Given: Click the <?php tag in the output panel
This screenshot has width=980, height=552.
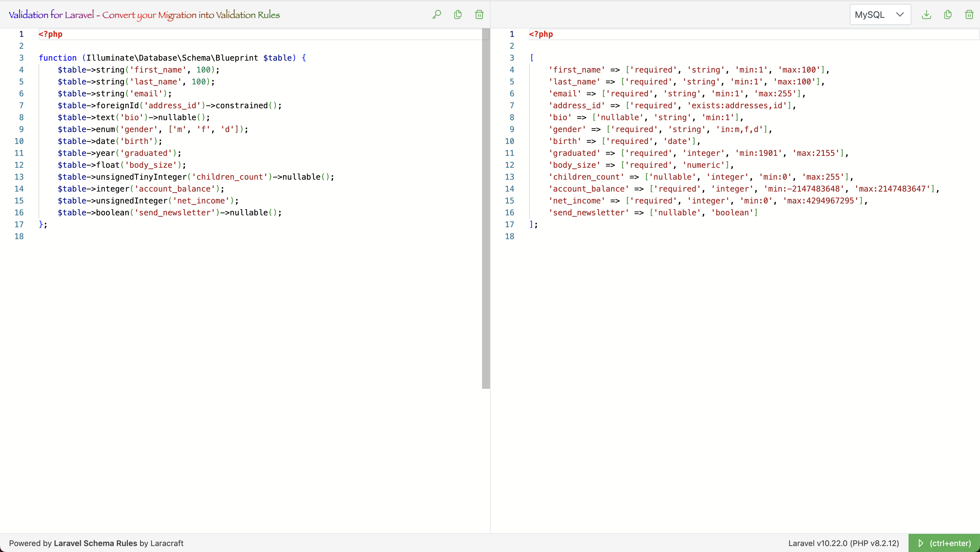Looking at the screenshot, I should pyautogui.click(x=541, y=34).
